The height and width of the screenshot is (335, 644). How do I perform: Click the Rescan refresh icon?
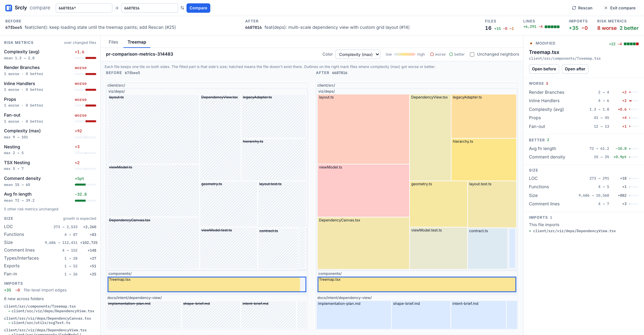pyautogui.click(x=574, y=8)
